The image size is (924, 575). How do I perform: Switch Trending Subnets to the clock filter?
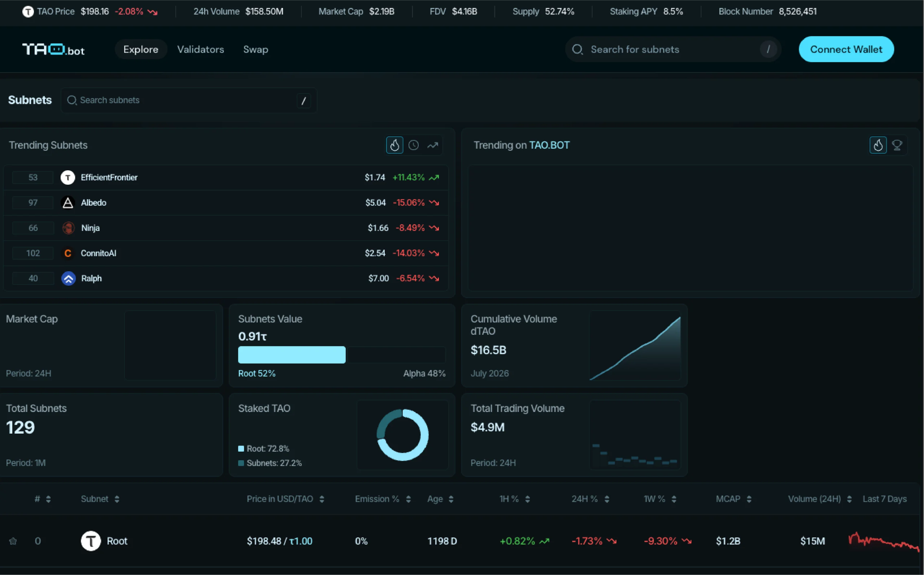pyautogui.click(x=414, y=145)
